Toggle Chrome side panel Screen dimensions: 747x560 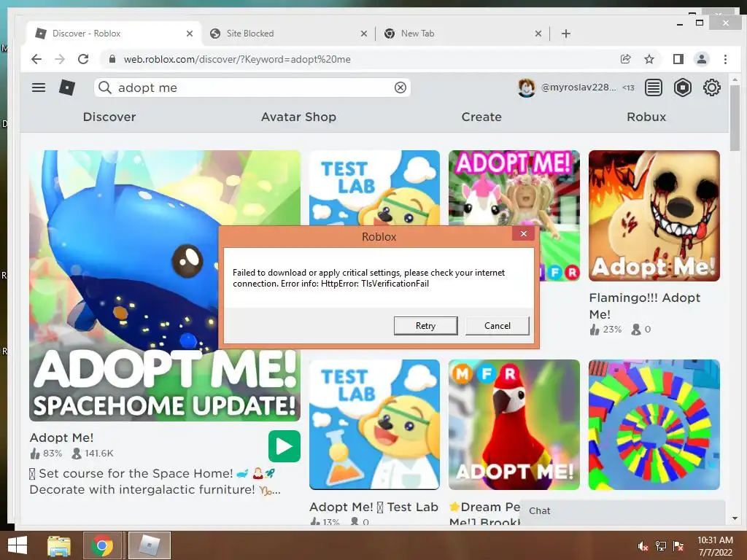click(678, 59)
